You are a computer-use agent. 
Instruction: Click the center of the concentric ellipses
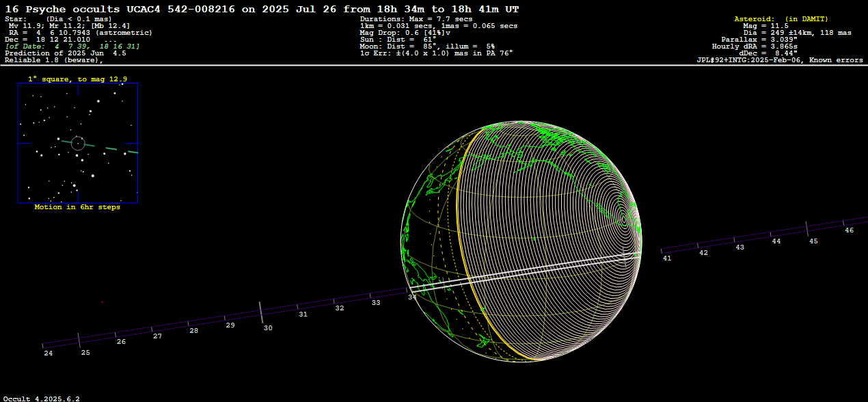pos(623,219)
